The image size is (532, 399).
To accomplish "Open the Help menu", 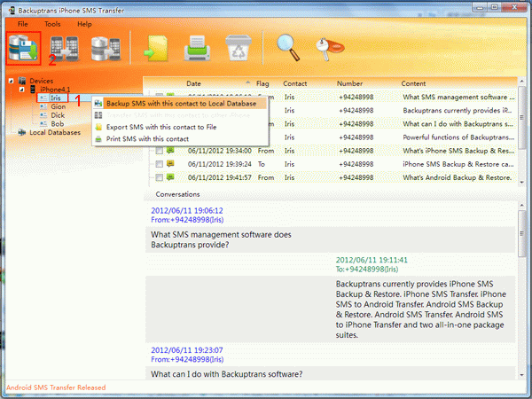I will pos(84,24).
